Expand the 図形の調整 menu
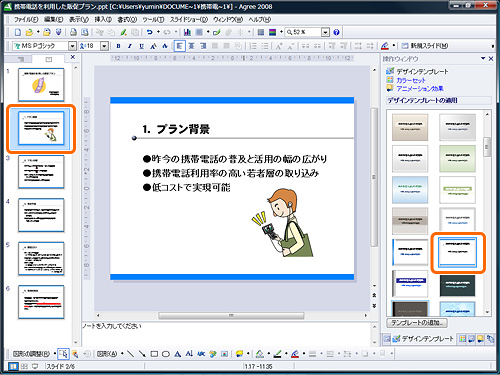This screenshot has height=375, width=500. click(31, 354)
